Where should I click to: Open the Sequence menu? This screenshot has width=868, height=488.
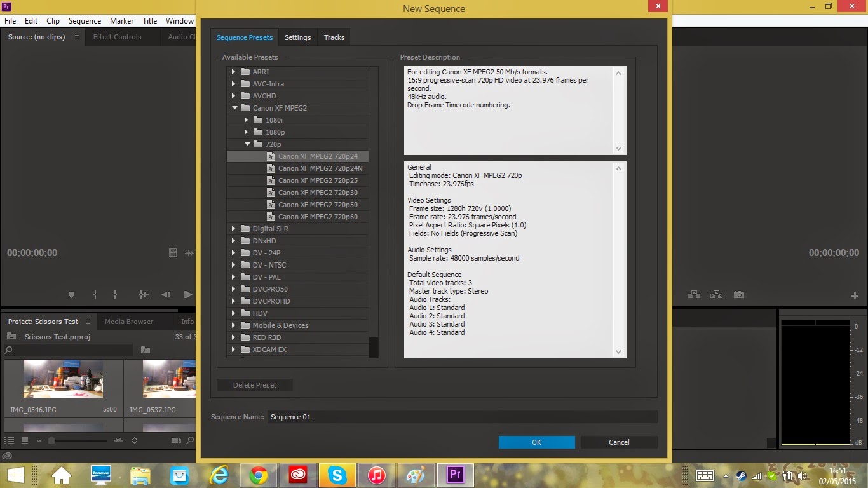[x=85, y=21]
